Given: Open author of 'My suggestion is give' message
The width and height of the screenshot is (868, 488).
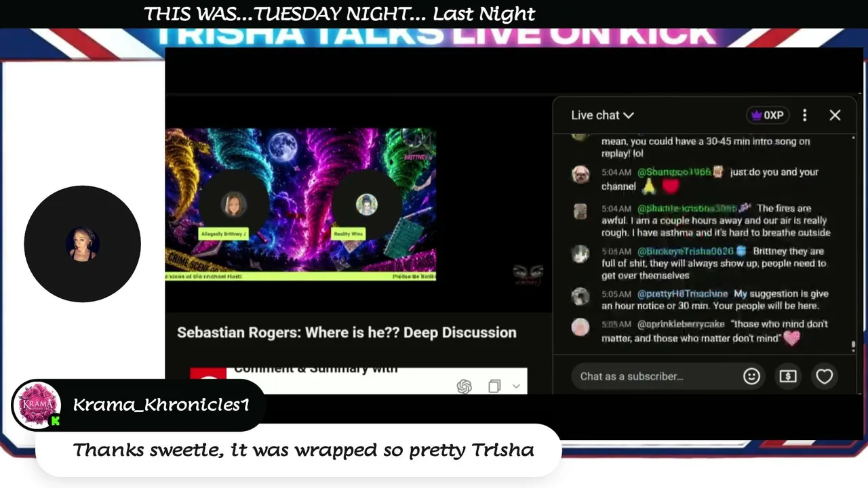Looking at the screenshot, I should (682, 293).
